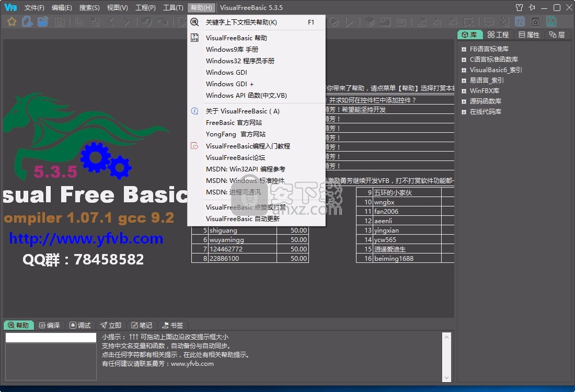Choose FreeBasic 官方网站 menu entry
This screenshot has height=392, width=575.
pyautogui.click(x=256, y=122)
